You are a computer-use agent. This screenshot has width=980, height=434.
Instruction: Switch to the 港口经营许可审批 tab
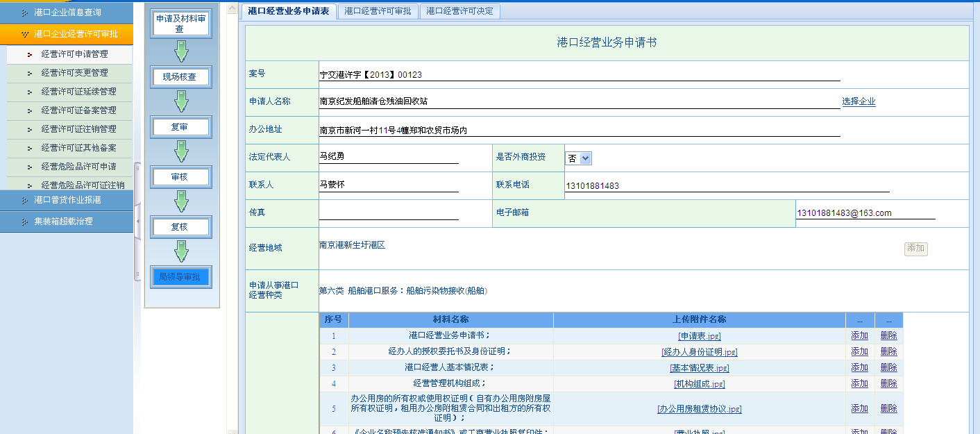coord(378,11)
